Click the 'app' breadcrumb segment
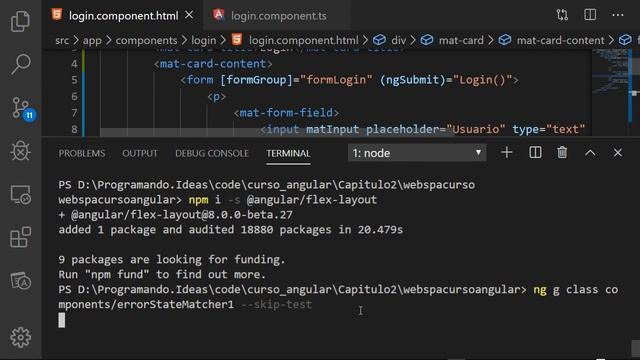 click(x=92, y=40)
